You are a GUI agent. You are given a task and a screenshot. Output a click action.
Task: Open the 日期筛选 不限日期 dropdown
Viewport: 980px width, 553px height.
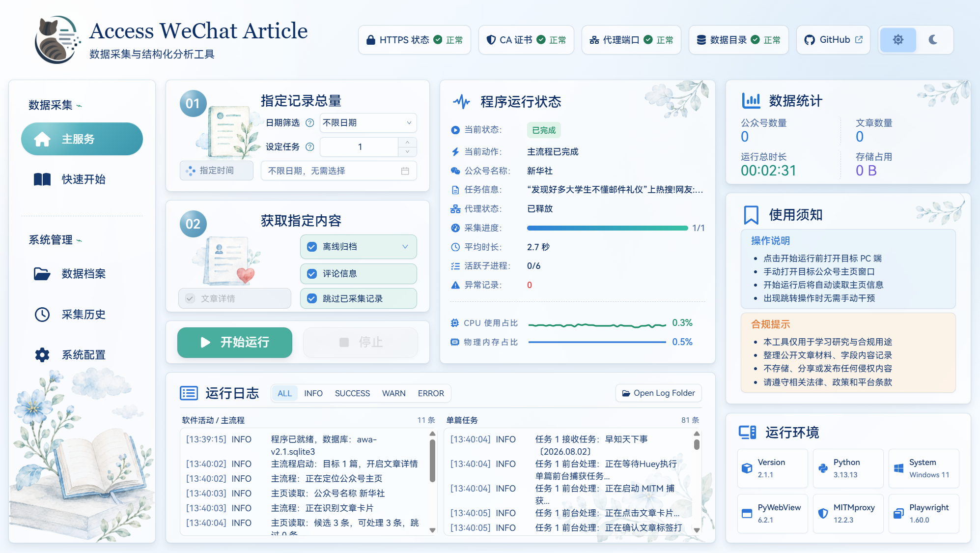[368, 123]
